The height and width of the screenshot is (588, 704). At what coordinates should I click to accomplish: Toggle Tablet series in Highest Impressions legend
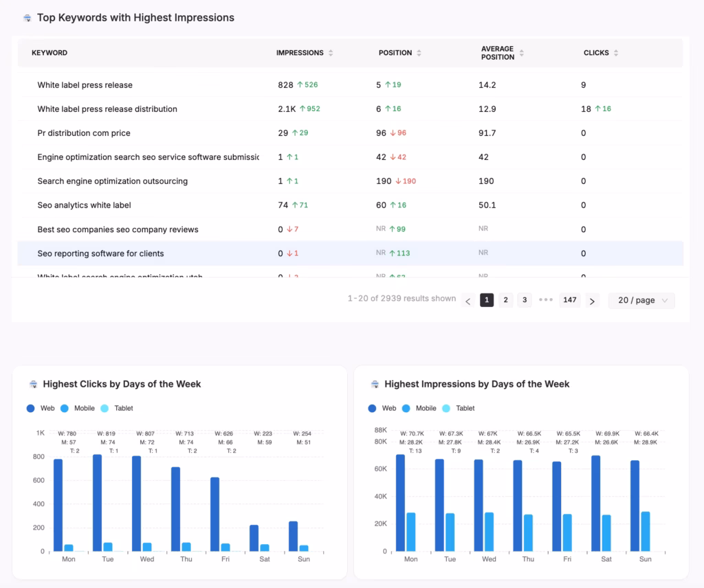click(447, 408)
